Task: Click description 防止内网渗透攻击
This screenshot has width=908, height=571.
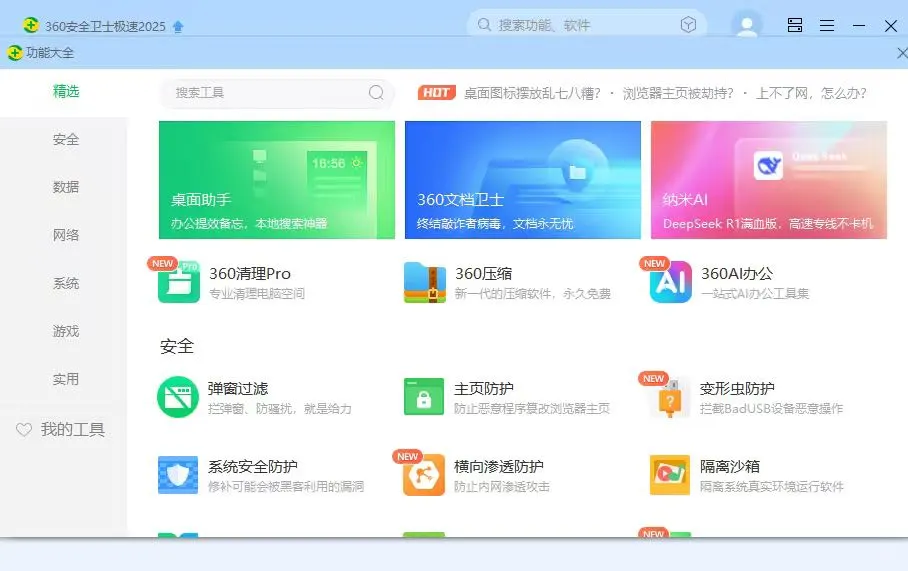Action: pyautogui.click(x=502, y=486)
